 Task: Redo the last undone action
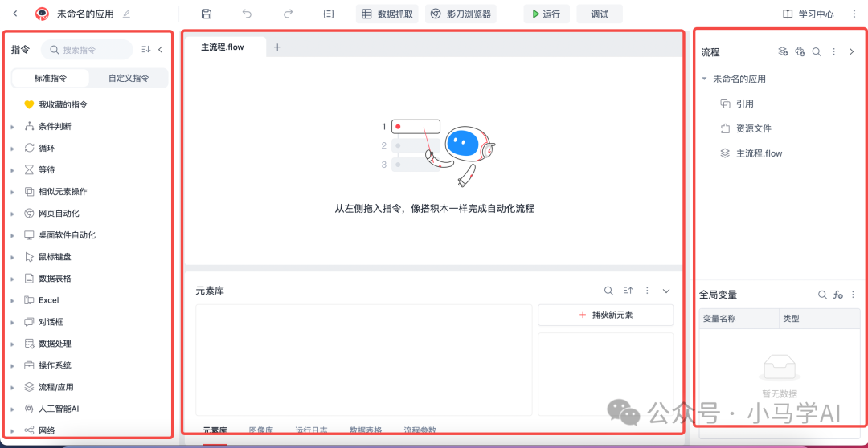pos(288,14)
